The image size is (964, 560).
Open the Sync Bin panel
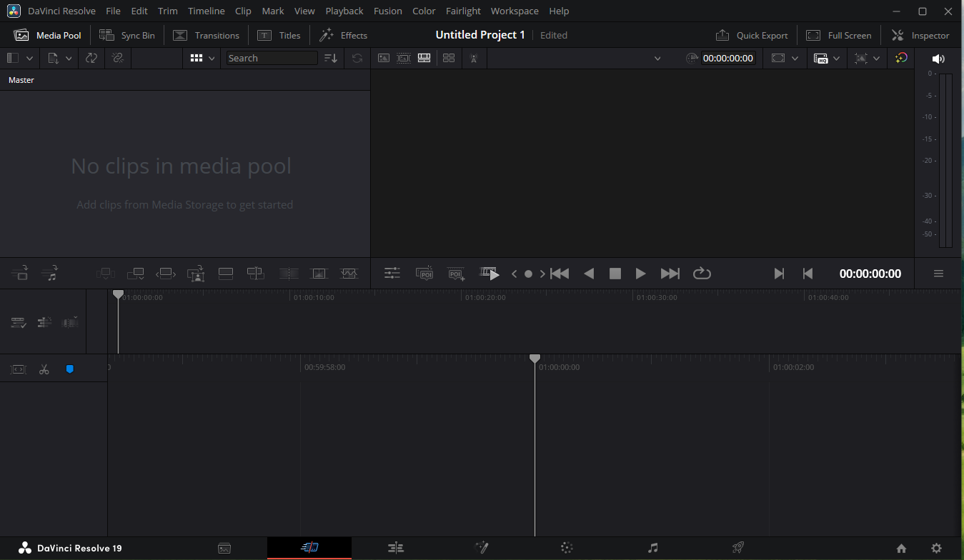[127, 35]
